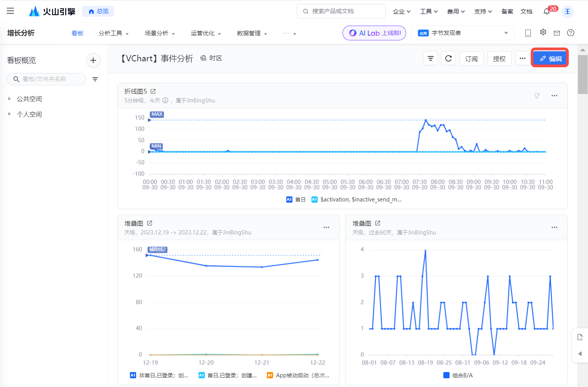
Task: Toggle the 首日,已登录 legend item
Action: point(228,375)
